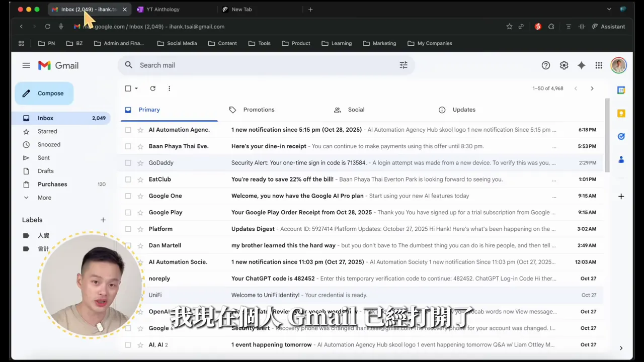
Task: Compose a new email
Action: click(44, 94)
